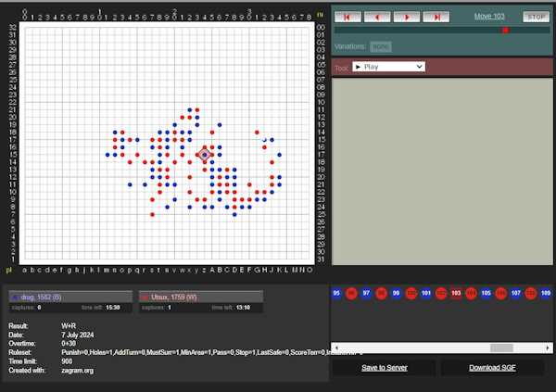The height and width of the screenshot is (392, 556).
Task: Click the move list scroll right arrow
Action: 549,348
